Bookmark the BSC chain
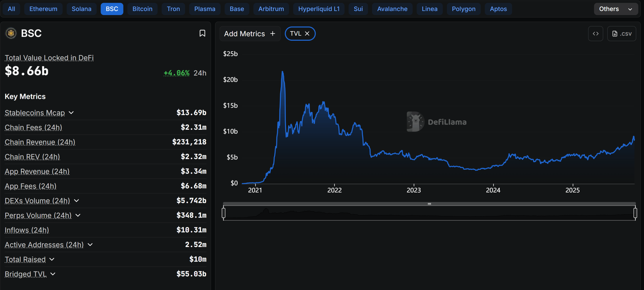 click(202, 33)
